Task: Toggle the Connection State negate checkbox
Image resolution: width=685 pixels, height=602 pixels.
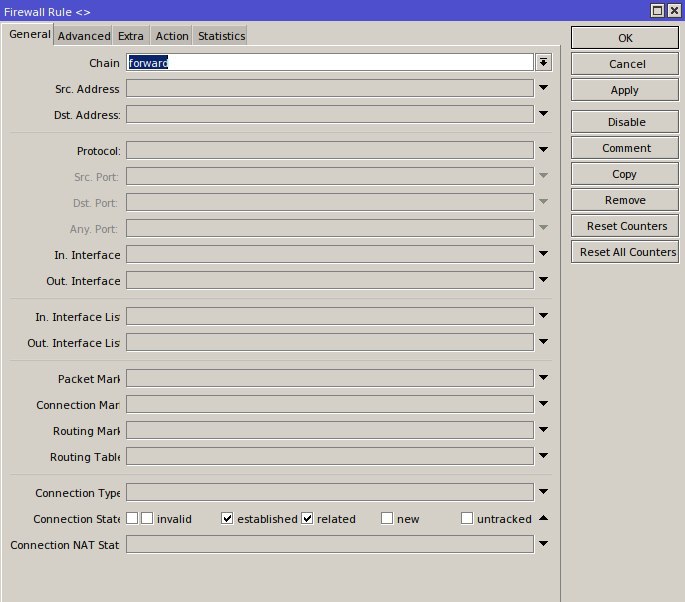Action: click(x=132, y=518)
